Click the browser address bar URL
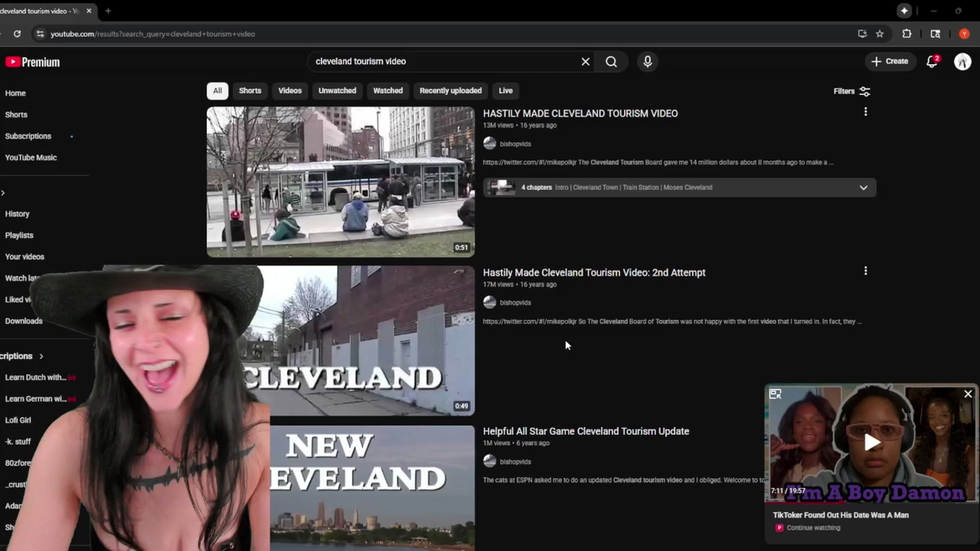The image size is (980, 551). [x=153, y=34]
